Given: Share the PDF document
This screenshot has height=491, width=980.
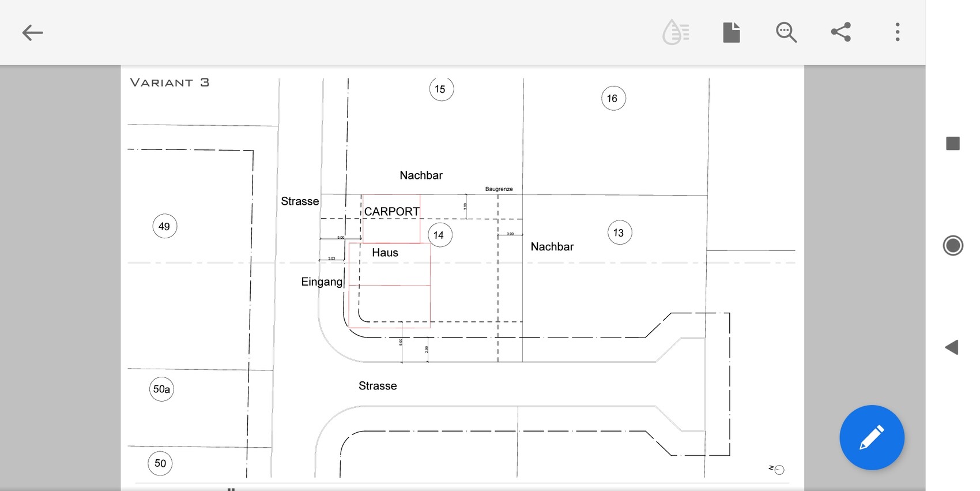Looking at the screenshot, I should 841,32.
